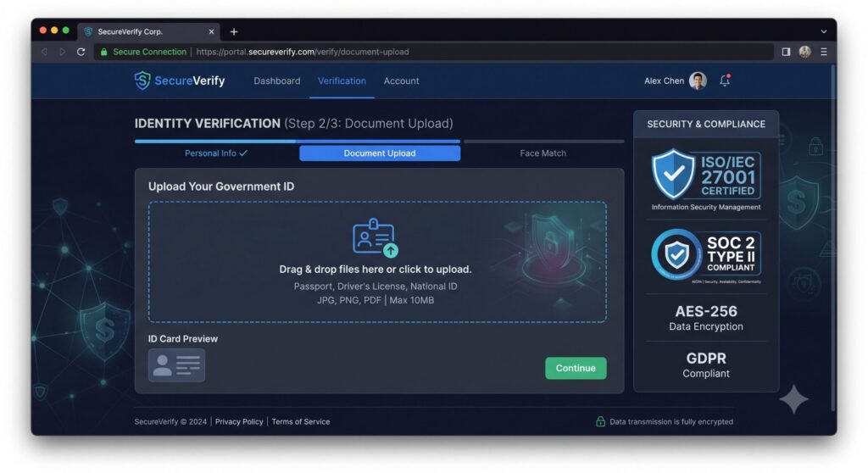Viewport: 868px width, 473px height.
Task: Click the Security & Compliance header
Action: pos(706,124)
